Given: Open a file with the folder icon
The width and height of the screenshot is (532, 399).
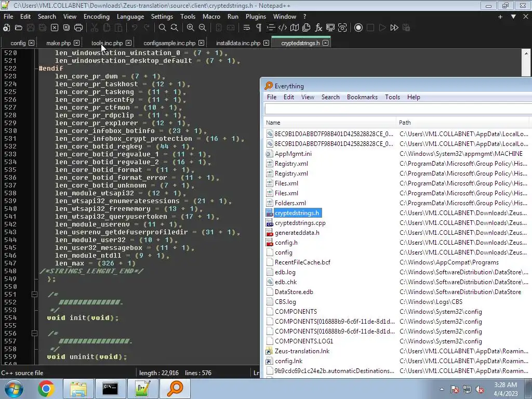Looking at the screenshot, I should pyautogui.click(x=18, y=28).
